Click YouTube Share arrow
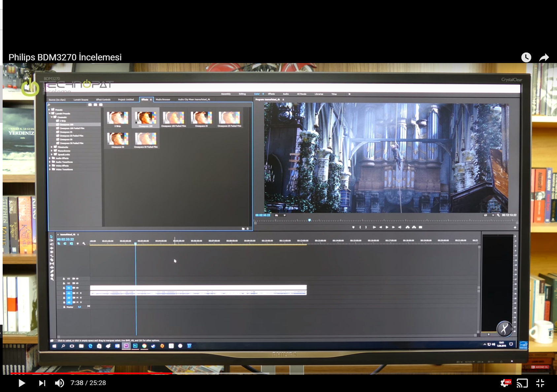 544,57
